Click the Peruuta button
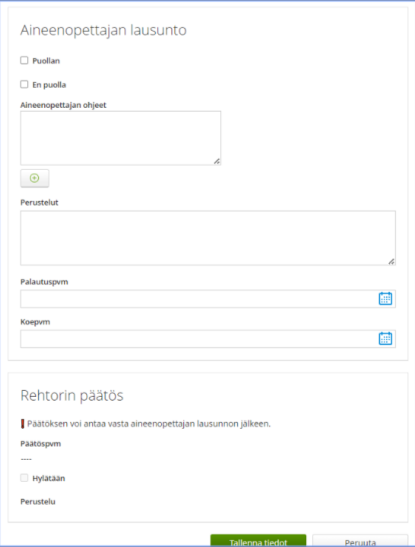Viewport: 415px width, 547px height. [x=360, y=540]
